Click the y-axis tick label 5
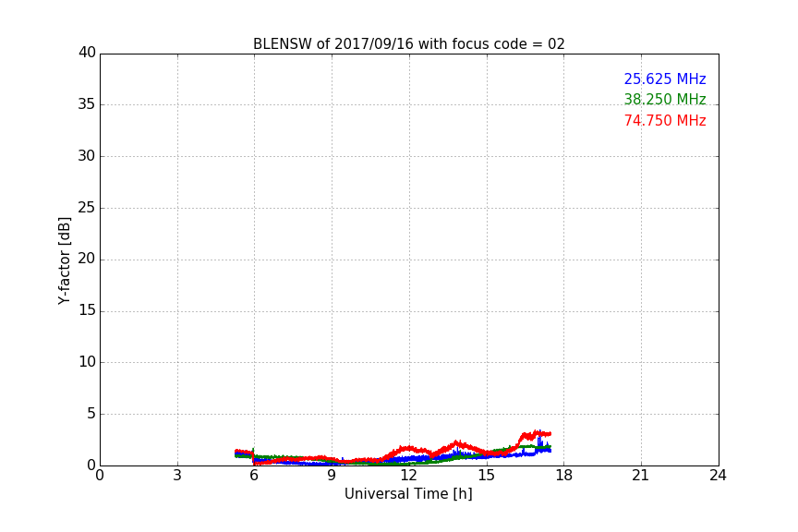Image resolution: width=798 pixels, height=532 pixels. pyautogui.click(x=91, y=414)
